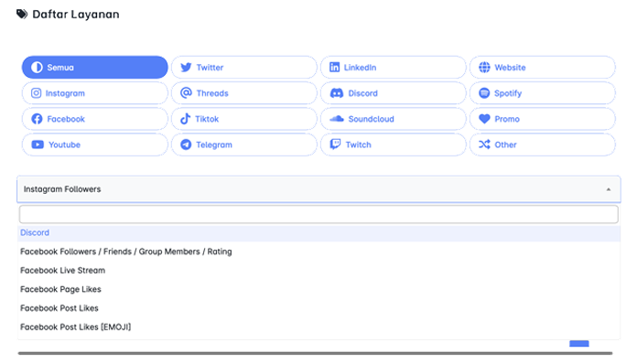Click the Instagram camera icon
This screenshot has width=637, height=364.
click(x=37, y=93)
